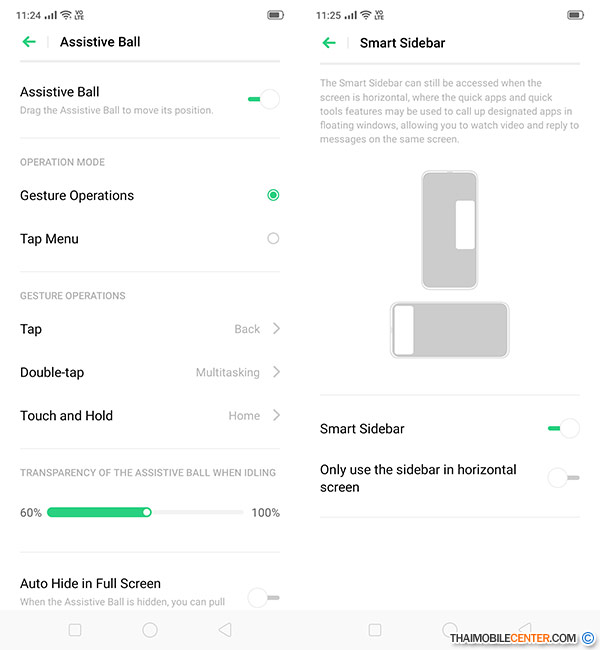Enable only use sidebar in horizontal screen
Screen dimensions: 600x650
click(564, 478)
